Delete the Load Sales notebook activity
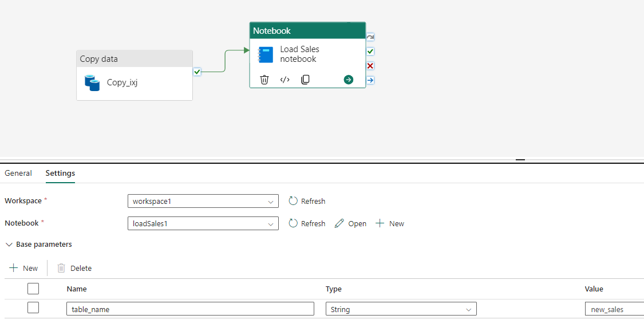Viewport: 644px width, 335px height. (x=264, y=79)
